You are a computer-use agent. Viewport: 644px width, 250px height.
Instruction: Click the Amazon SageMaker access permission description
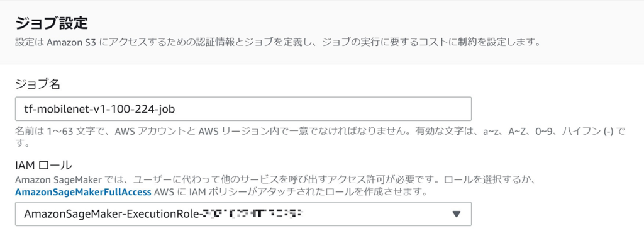click(x=277, y=181)
